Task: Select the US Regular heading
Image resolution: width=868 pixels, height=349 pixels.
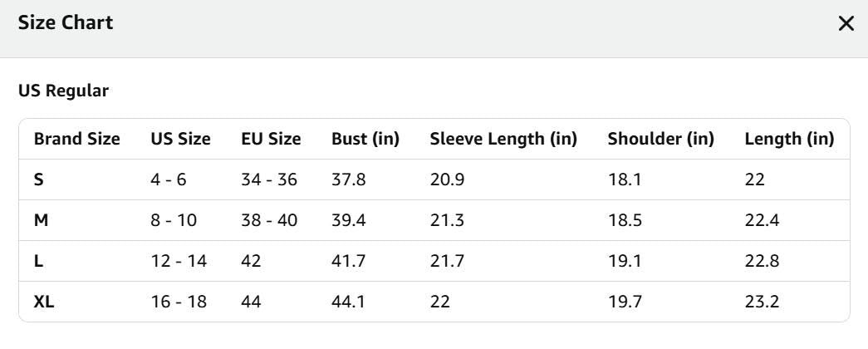Action: click(63, 91)
